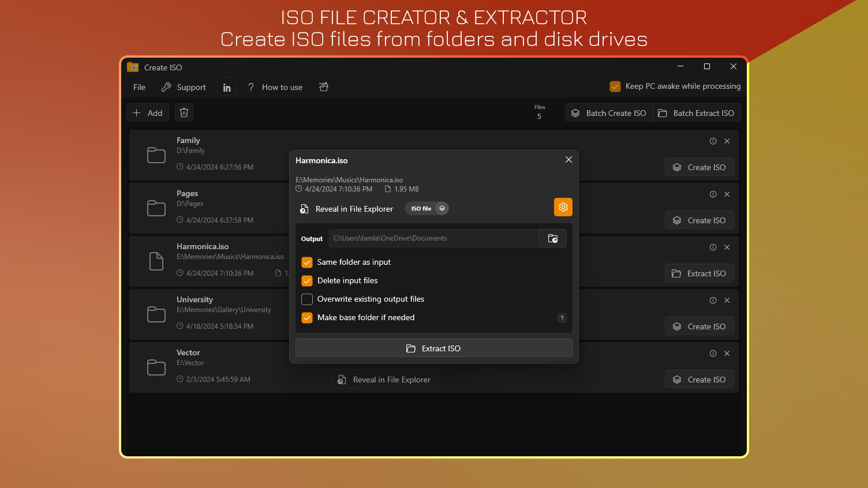Click the D:\Family path text
The image size is (868, 488).
191,151
